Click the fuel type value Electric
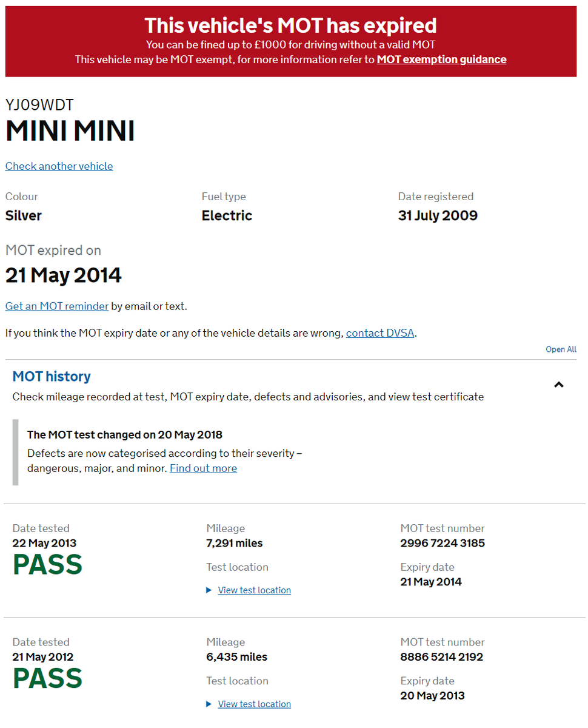 click(227, 215)
